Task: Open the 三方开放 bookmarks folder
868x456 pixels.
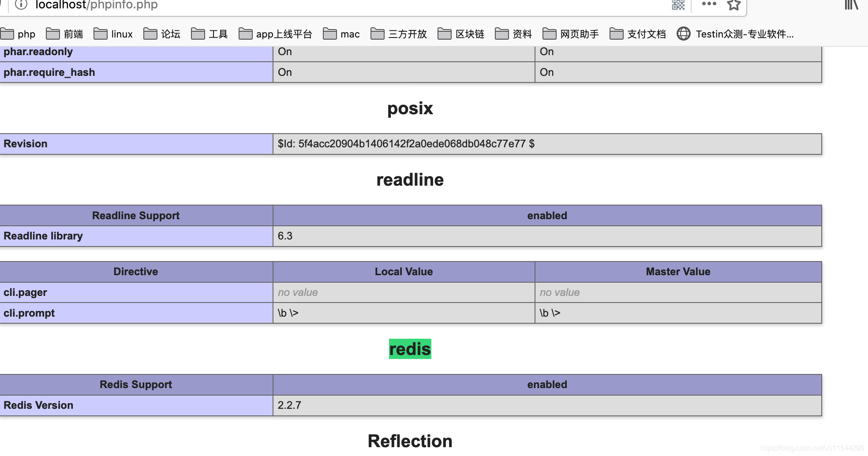Action: 399,34
